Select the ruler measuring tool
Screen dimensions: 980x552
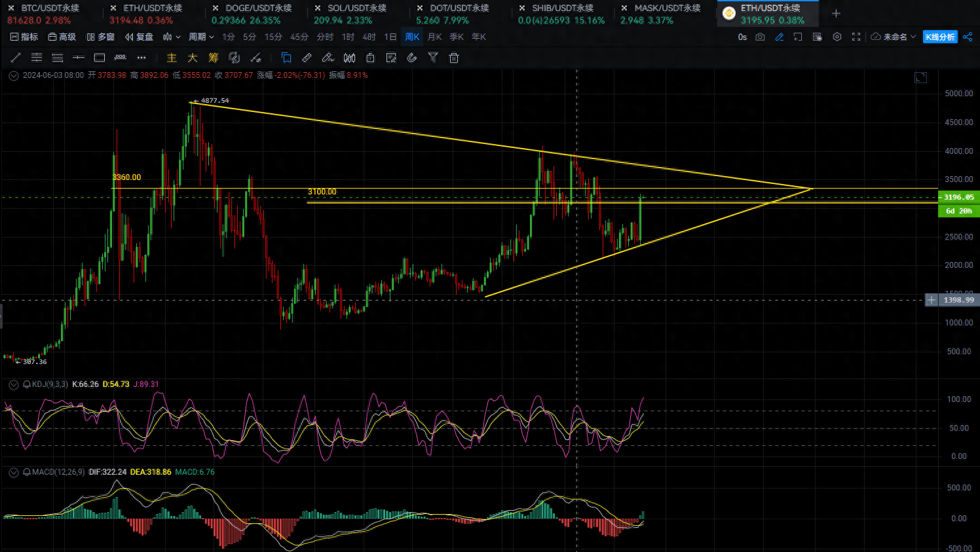click(x=307, y=58)
